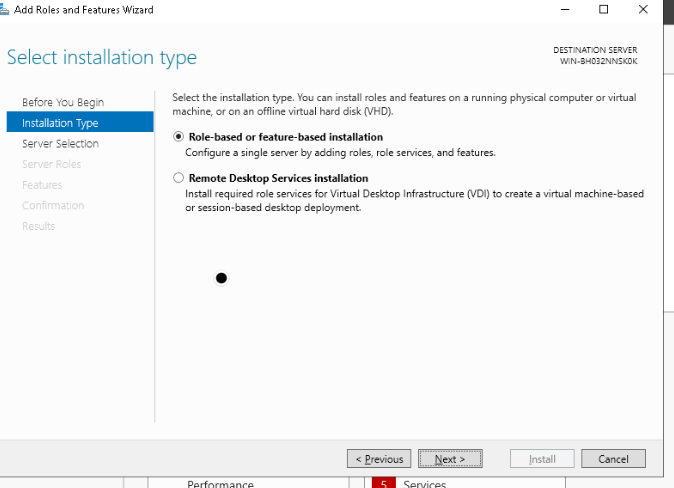Maximize the wizard window
Viewport: 674px width, 488px height.
[603, 9]
